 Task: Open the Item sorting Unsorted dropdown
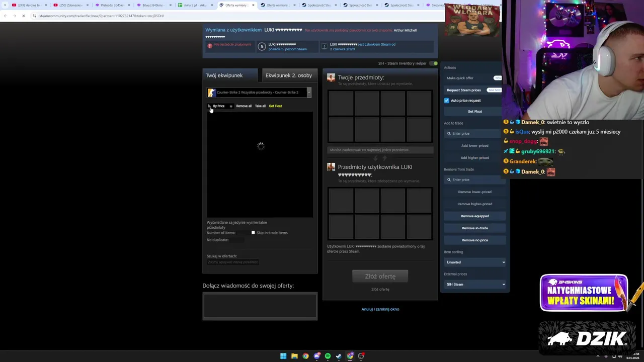(x=475, y=262)
